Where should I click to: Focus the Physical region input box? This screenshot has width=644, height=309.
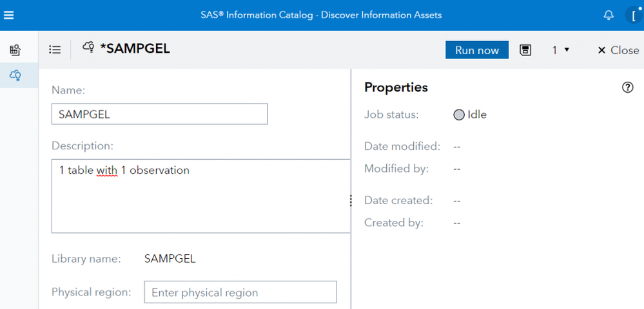pos(240,292)
